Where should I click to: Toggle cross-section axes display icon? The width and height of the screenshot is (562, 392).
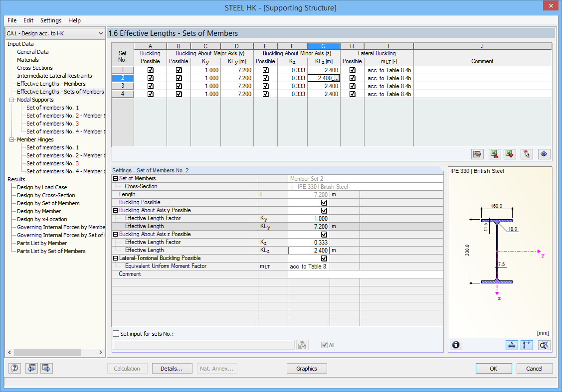pos(527,345)
